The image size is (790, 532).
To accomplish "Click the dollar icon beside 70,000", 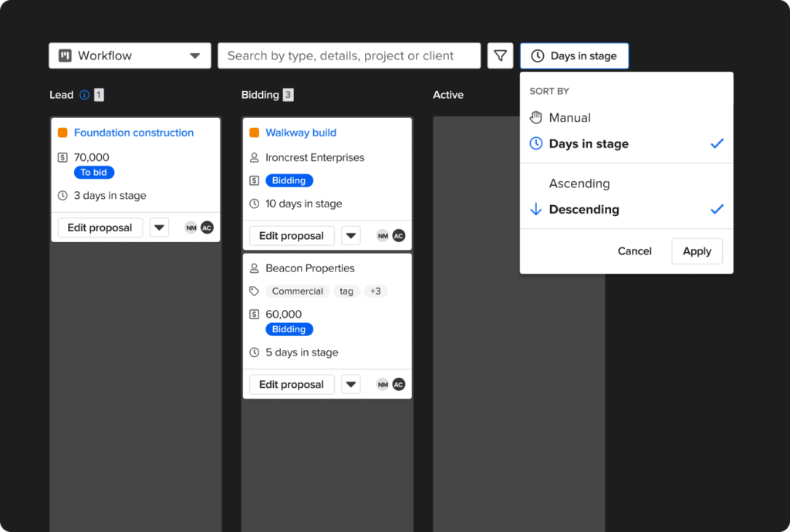I will coord(63,157).
